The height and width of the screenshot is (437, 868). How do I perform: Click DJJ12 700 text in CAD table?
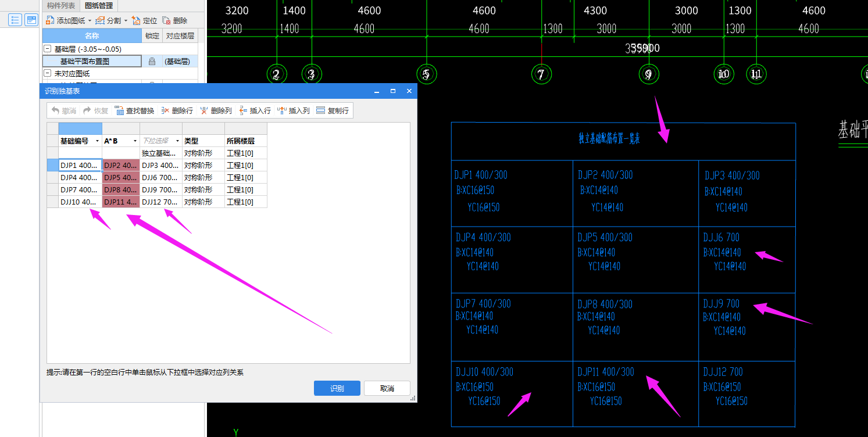click(723, 371)
